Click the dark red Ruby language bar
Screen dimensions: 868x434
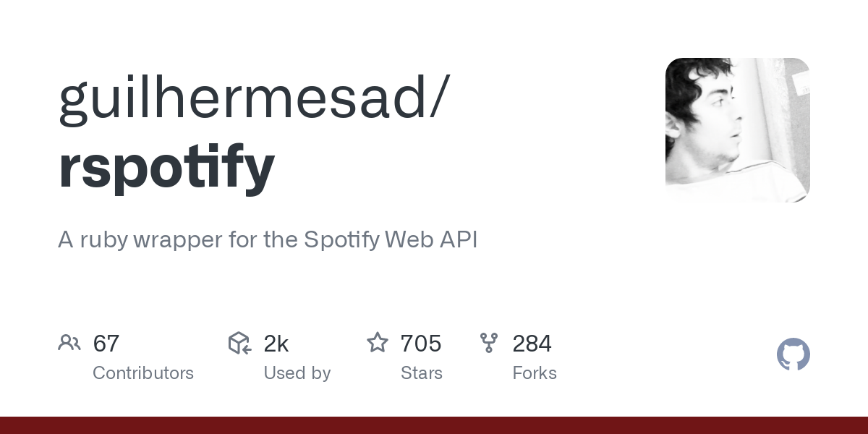click(434, 425)
